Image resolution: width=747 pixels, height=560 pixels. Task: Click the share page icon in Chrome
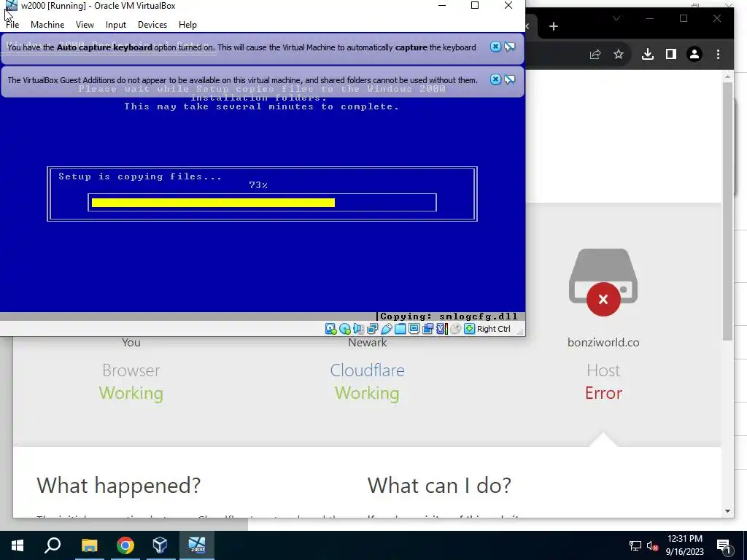pos(595,54)
